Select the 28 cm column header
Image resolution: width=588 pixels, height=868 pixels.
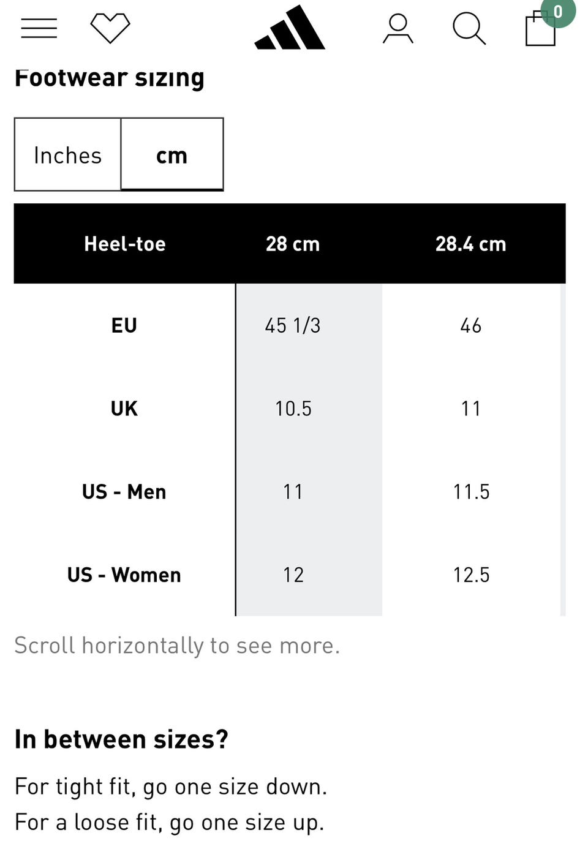(x=293, y=244)
